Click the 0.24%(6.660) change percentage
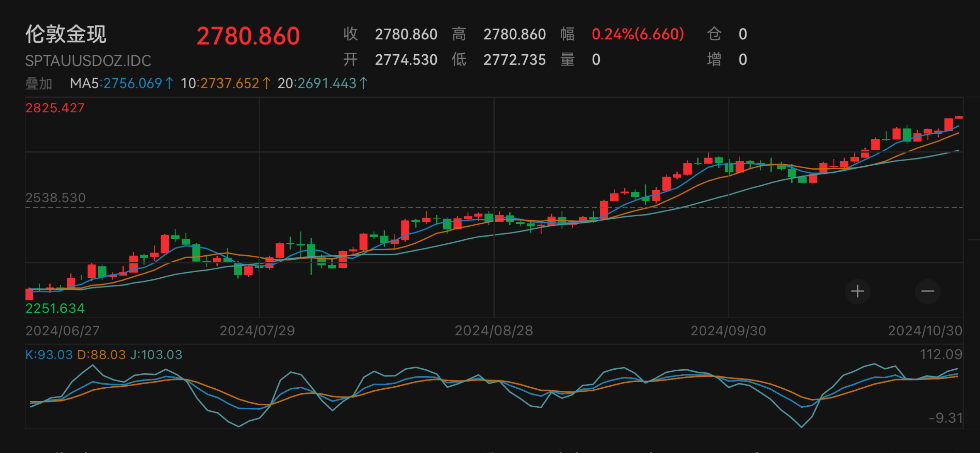This screenshot has width=980, height=453. coord(638,34)
